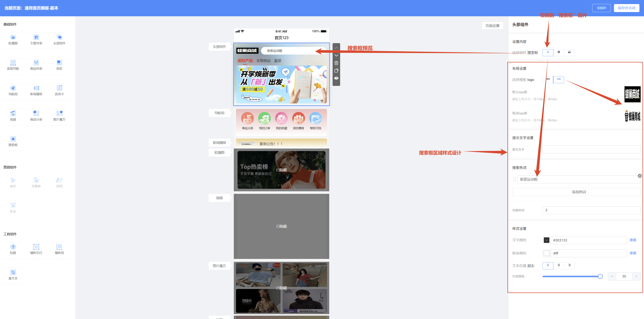Image resolution: width=644 pixels, height=319 pixels.
Task: Switch to 服装 tab in preview
Action: click(278, 61)
